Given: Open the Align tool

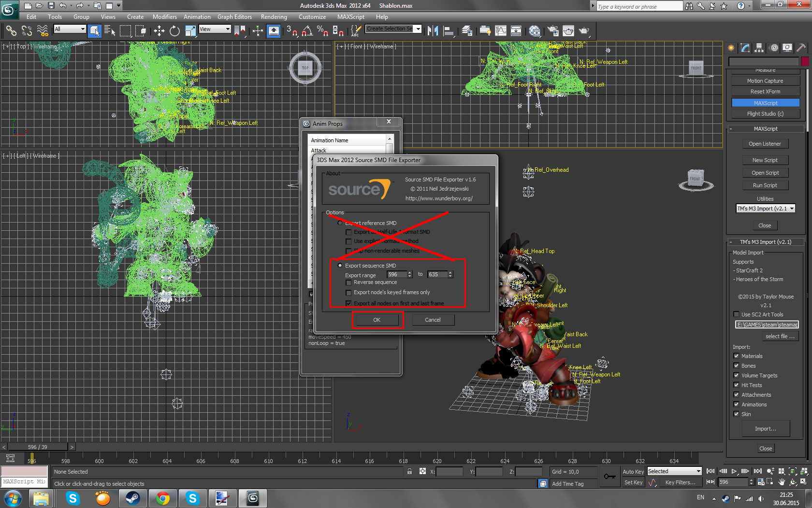Looking at the screenshot, I should click(449, 31).
